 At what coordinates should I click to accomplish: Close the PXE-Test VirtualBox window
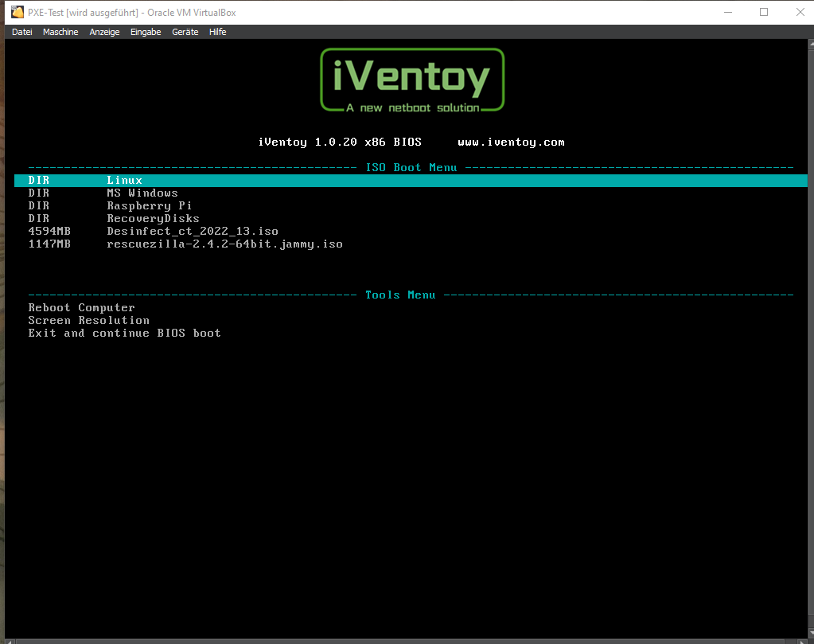pyautogui.click(x=800, y=12)
